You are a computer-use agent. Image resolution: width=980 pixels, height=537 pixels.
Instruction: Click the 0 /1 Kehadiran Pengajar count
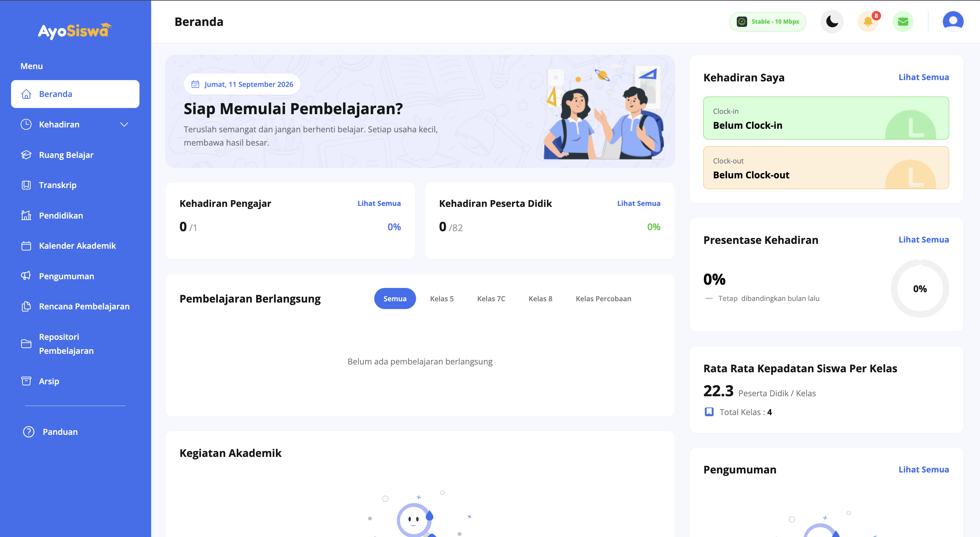(x=188, y=227)
